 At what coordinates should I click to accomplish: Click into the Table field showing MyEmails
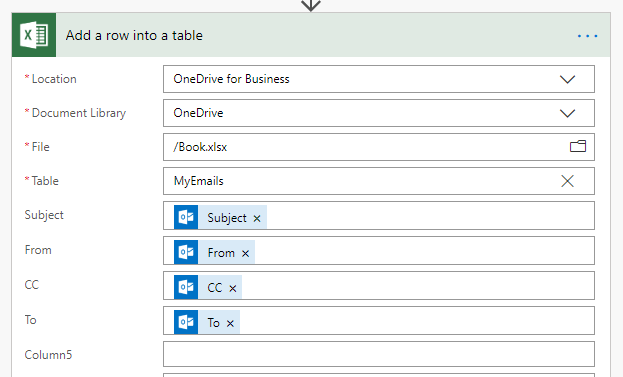click(379, 181)
